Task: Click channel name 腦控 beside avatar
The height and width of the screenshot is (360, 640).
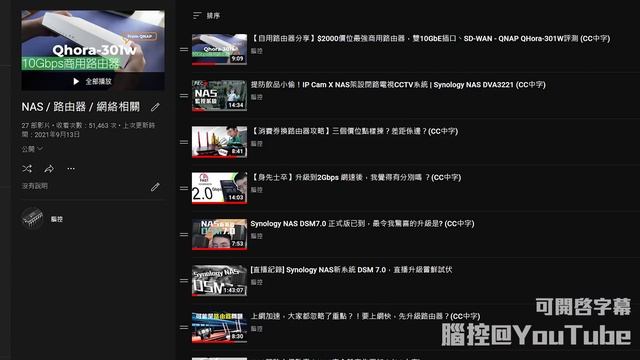Action: tap(57, 219)
